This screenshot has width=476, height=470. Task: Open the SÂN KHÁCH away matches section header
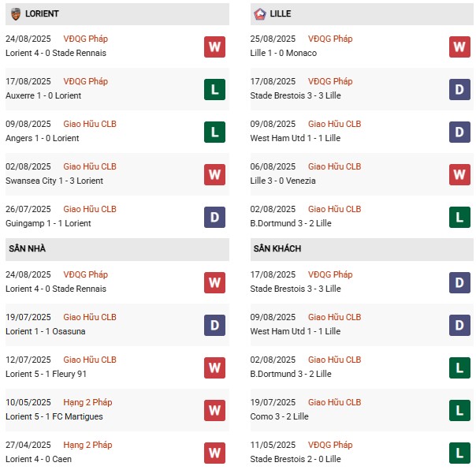(277, 248)
